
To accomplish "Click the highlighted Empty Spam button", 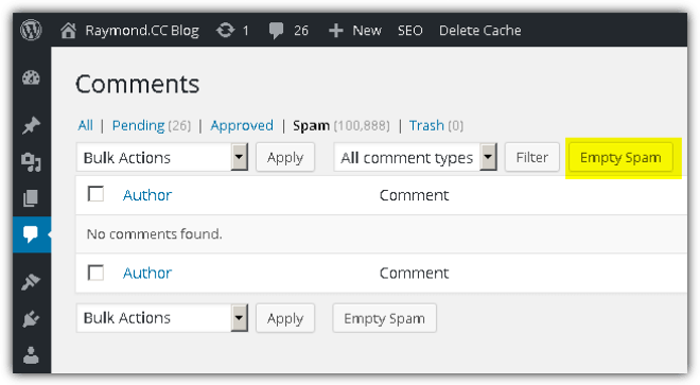I will click(621, 157).
